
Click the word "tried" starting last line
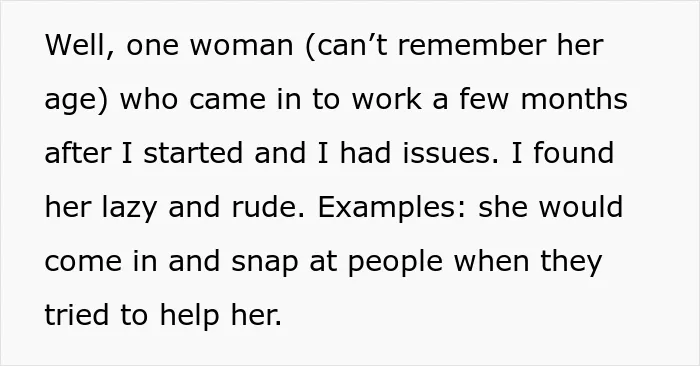(76, 315)
